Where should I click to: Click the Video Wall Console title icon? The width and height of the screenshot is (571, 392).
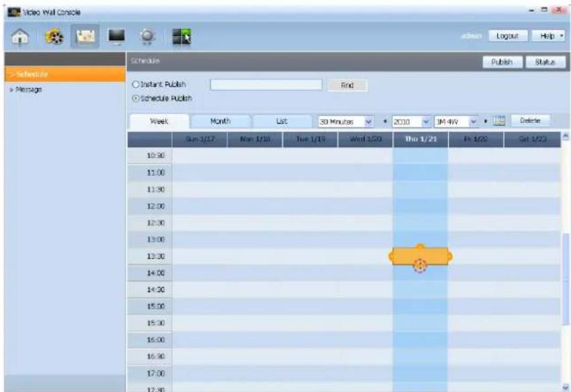pos(14,12)
